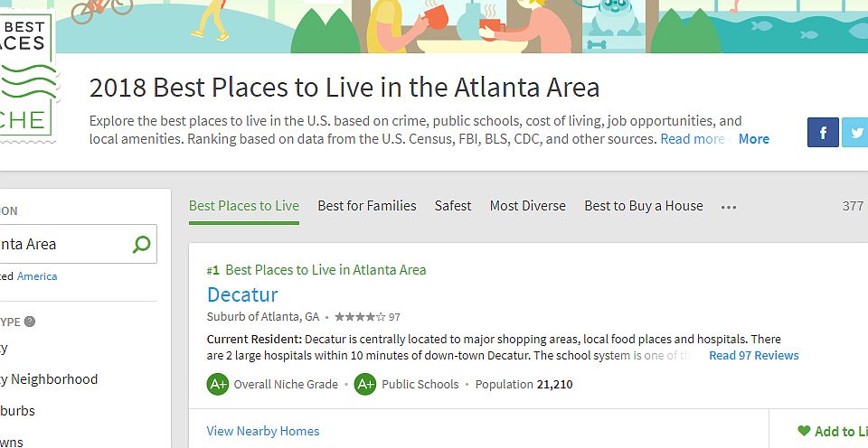Switch to Best for Families tab
868x448 pixels.
tap(367, 206)
